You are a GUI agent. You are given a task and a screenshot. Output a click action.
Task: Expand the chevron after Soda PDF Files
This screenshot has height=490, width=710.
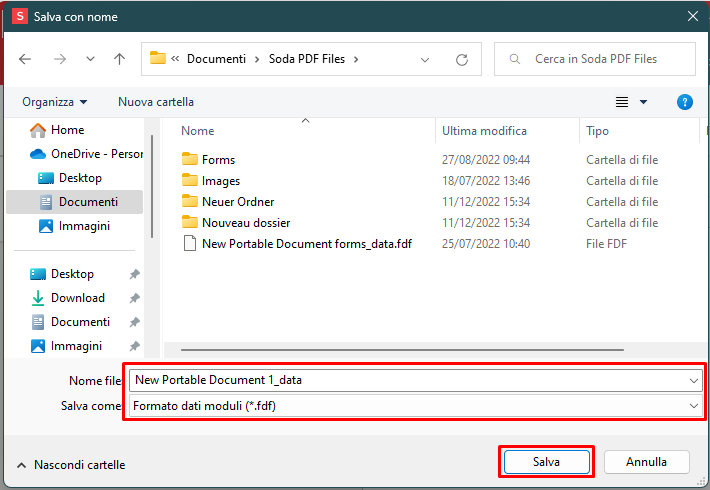click(x=356, y=59)
